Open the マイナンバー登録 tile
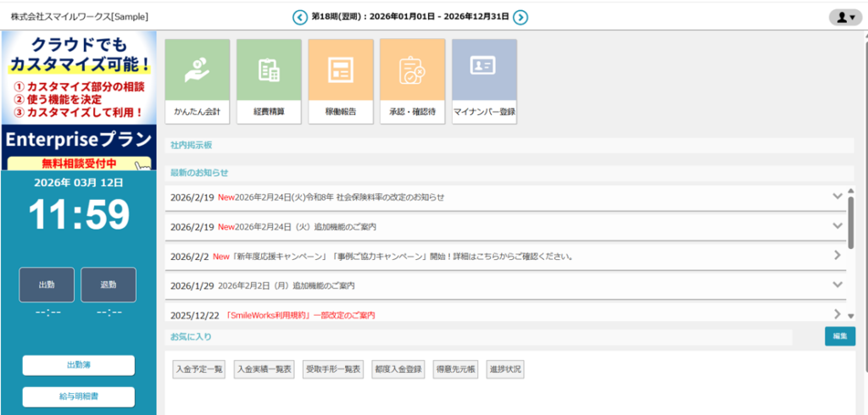 point(484,81)
